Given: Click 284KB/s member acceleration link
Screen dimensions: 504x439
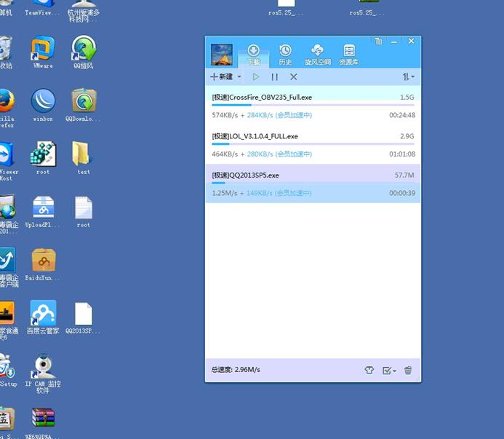Looking at the screenshot, I should pos(279,115).
